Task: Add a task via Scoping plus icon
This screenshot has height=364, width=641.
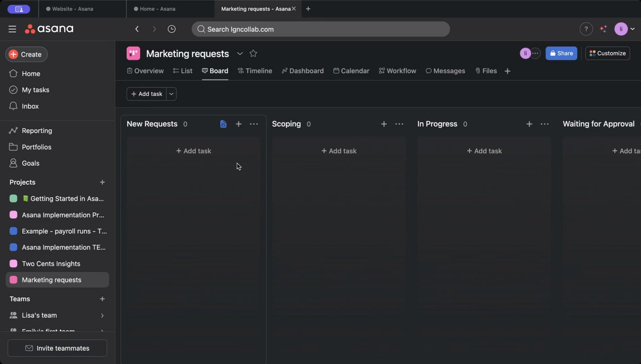Action: tap(384, 124)
